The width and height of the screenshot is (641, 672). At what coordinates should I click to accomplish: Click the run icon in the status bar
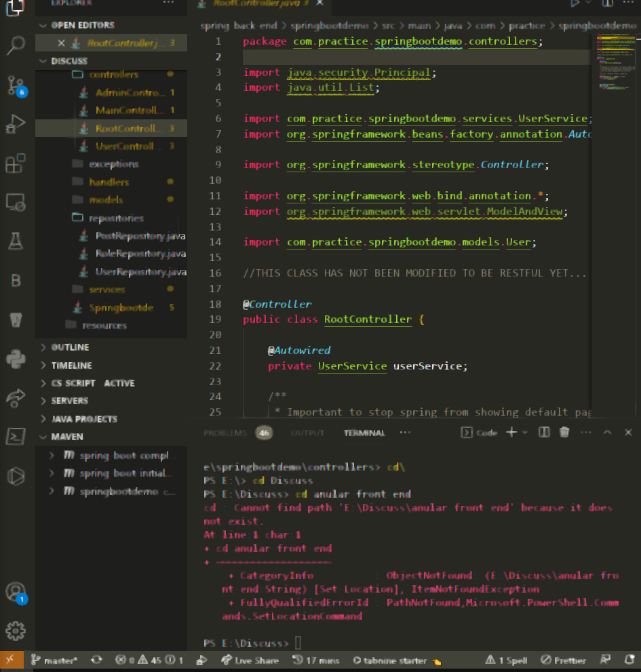point(201,660)
